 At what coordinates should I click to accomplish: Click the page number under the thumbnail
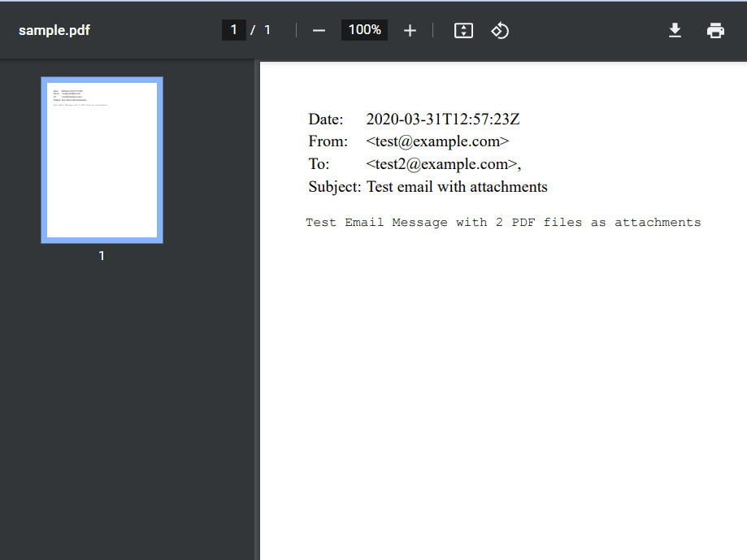(102, 255)
